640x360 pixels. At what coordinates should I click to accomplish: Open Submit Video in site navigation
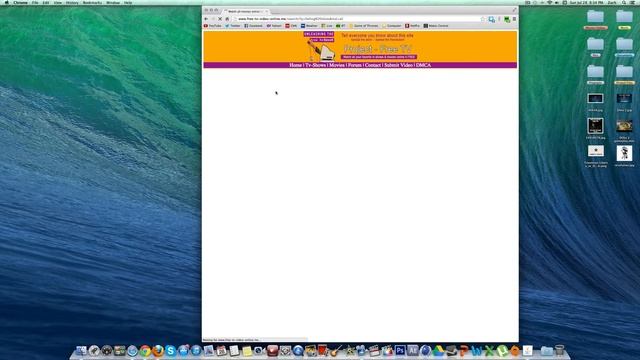tap(398, 65)
